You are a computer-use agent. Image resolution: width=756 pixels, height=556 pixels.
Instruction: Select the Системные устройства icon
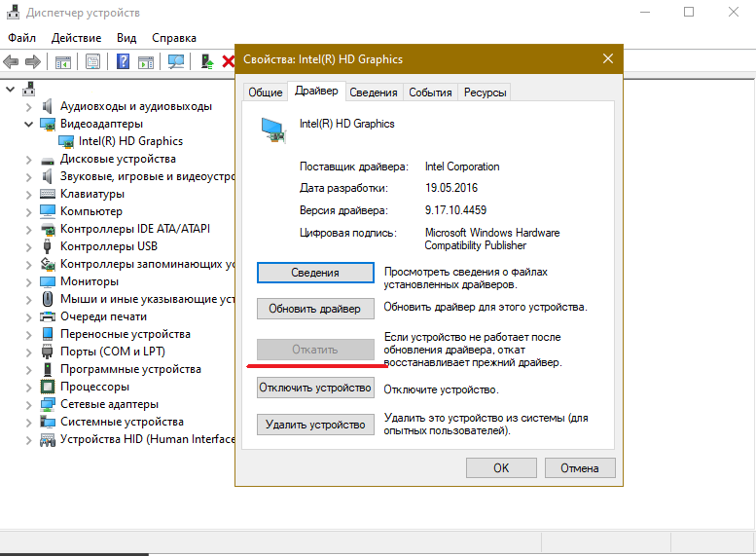pyautogui.click(x=48, y=422)
